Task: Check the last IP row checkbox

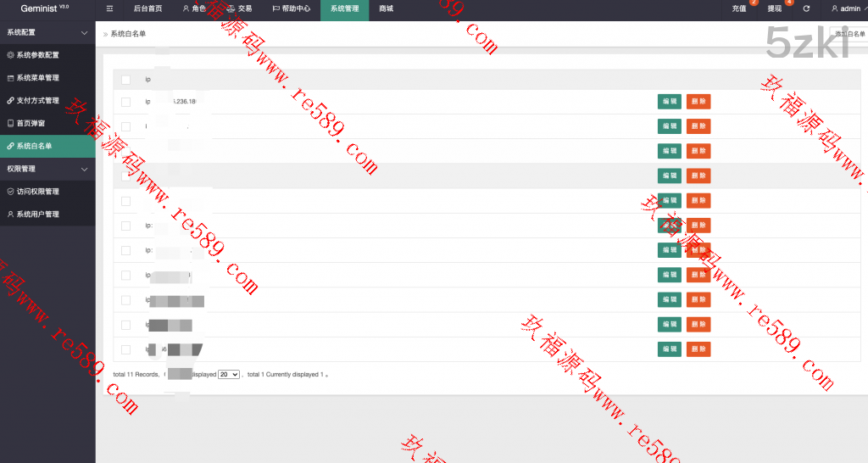Action: click(x=126, y=349)
